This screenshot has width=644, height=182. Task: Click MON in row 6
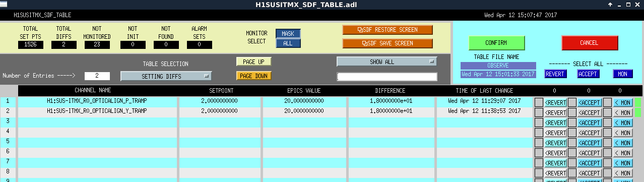point(623,153)
